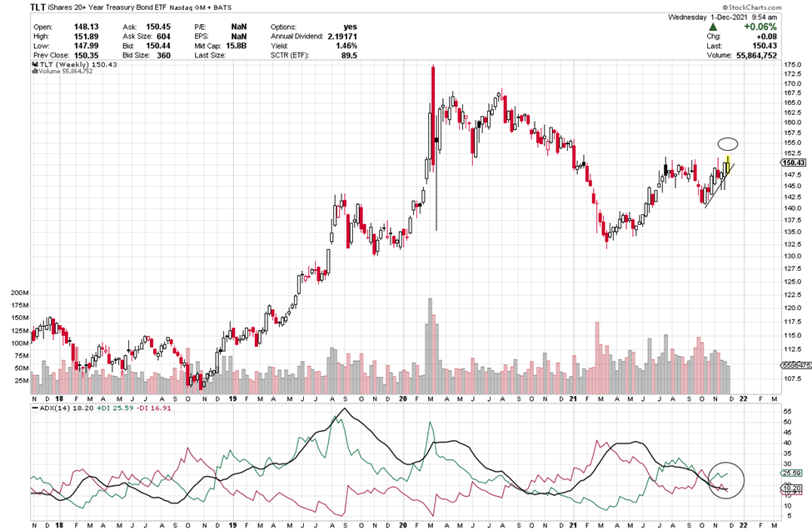Screen dimensions: 812x531
Task: Click the EPS value NaN
Action: coord(239,37)
